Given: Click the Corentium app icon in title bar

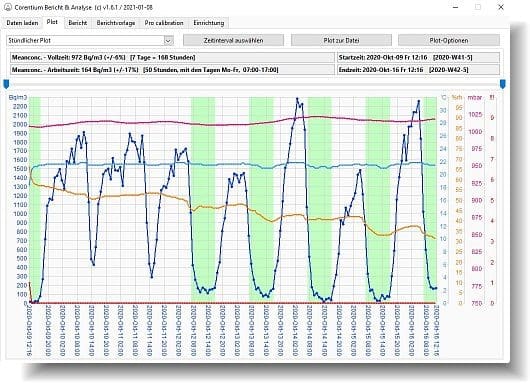Looking at the screenshot, I should pyautogui.click(x=8, y=7).
